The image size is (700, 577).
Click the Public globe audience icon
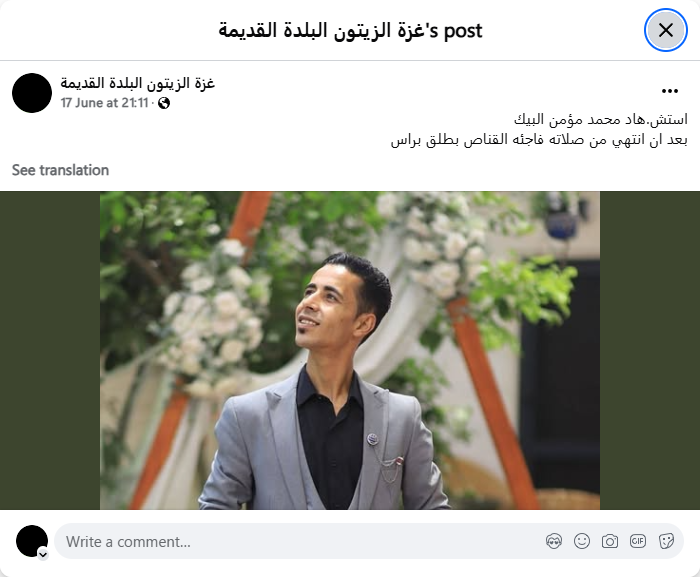pyautogui.click(x=164, y=103)
